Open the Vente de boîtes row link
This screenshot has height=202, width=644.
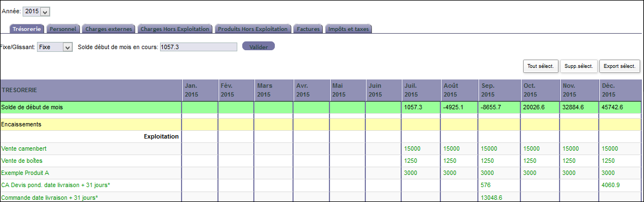click(22, 161)
